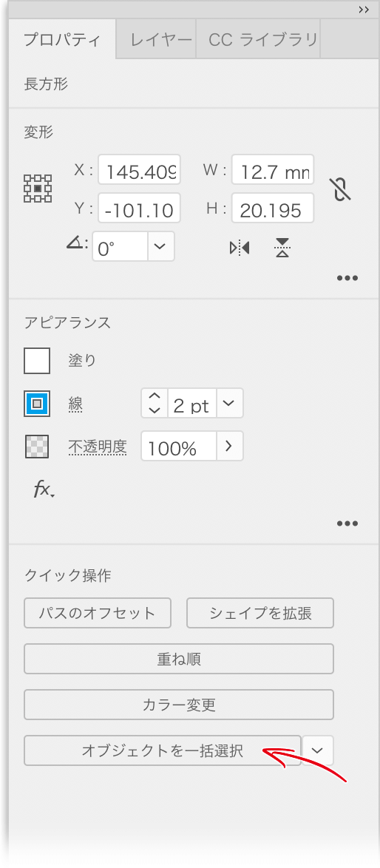Open dropdown beside オブジェクトを一括選択
The height and width of the screenshot is (868, 380).
pos(317,750)
